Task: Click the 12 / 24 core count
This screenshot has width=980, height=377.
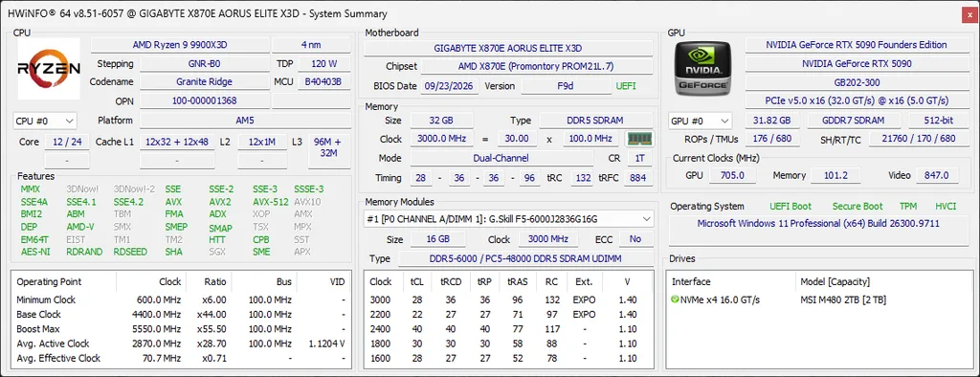Action: click(x=66, y=142)
